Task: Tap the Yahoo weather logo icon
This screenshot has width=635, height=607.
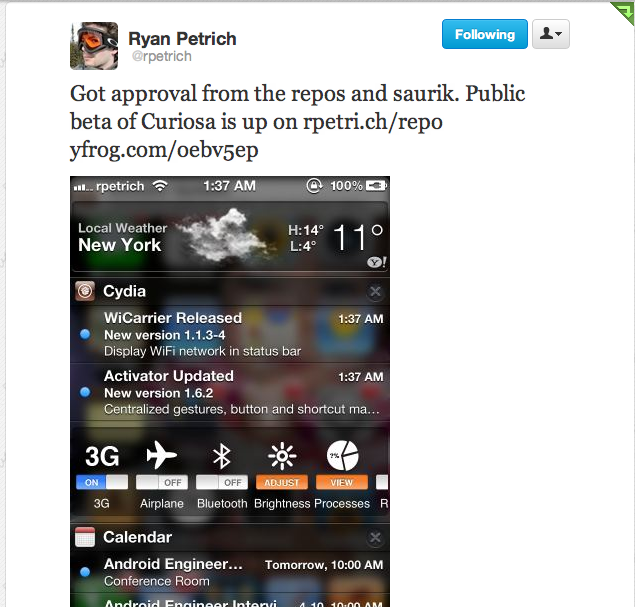Action: (377, 262)
